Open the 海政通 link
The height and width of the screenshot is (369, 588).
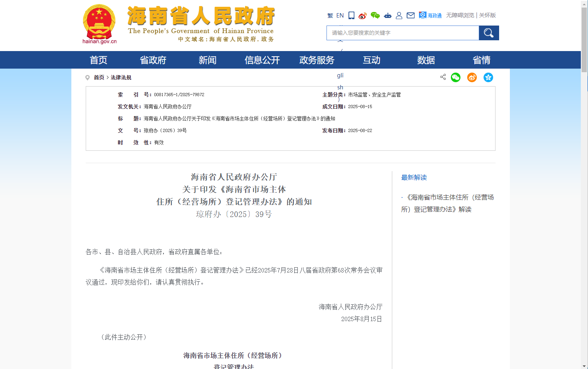431,16
